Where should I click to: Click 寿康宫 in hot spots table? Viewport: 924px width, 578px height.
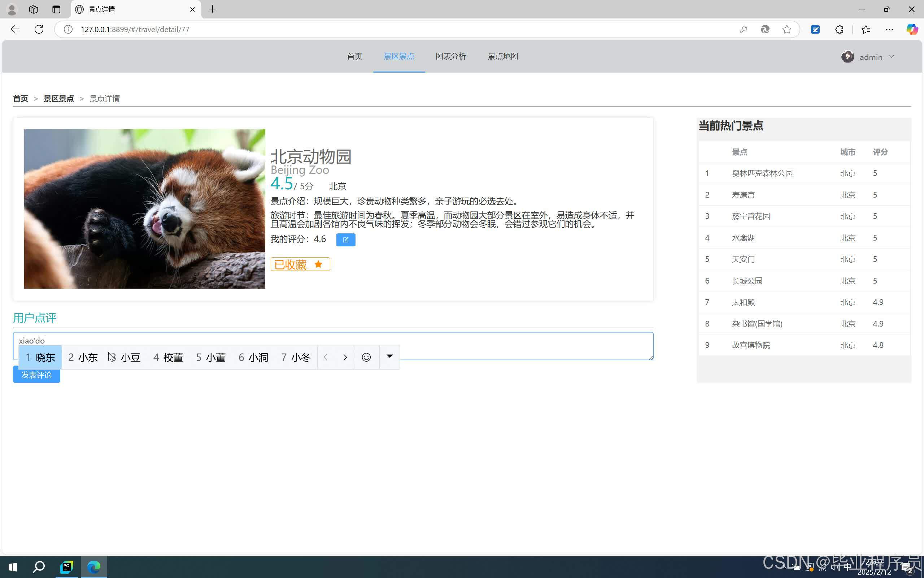click(x=743, y=195)
